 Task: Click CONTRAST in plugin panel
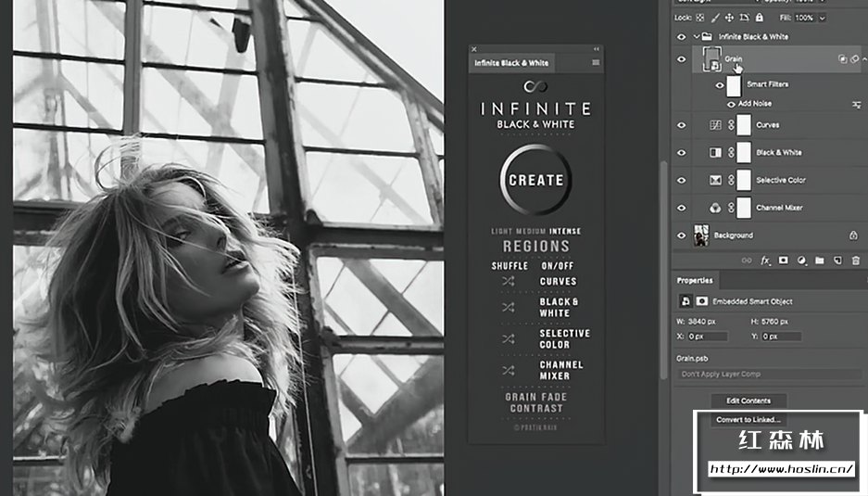tap(536, 409)
